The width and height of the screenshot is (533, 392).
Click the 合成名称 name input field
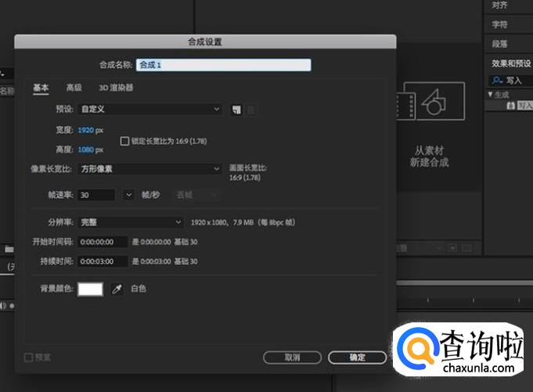click(x=223, y=65)
